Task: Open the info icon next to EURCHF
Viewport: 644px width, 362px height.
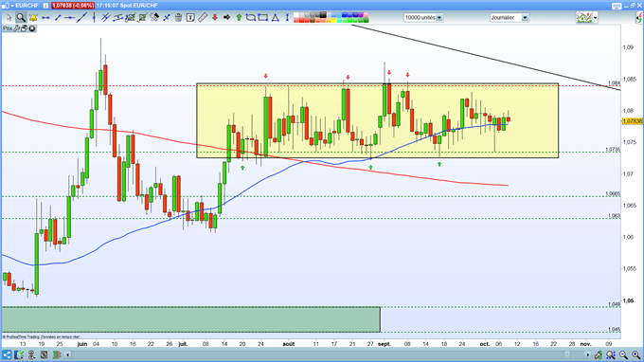Action: tap(45, 6)
